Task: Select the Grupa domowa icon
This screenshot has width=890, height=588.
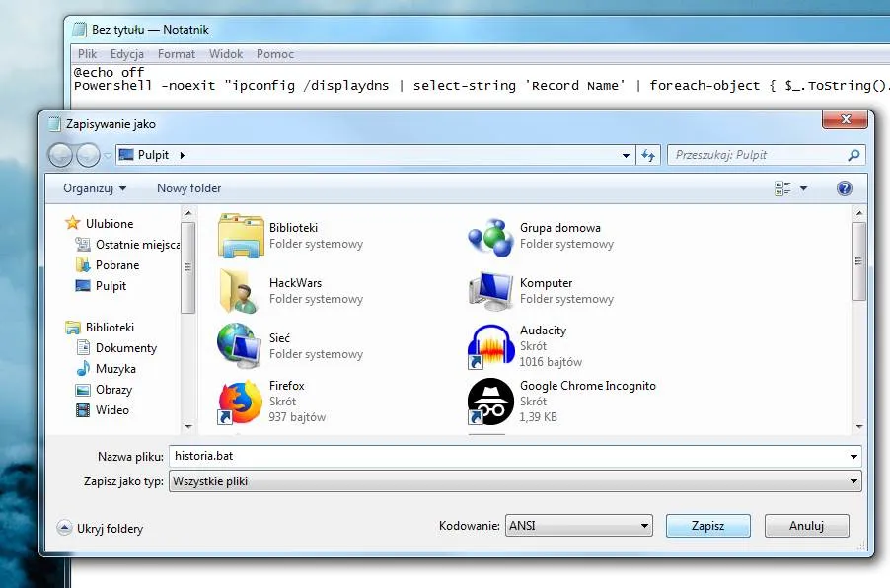Action: pos(490,236)
